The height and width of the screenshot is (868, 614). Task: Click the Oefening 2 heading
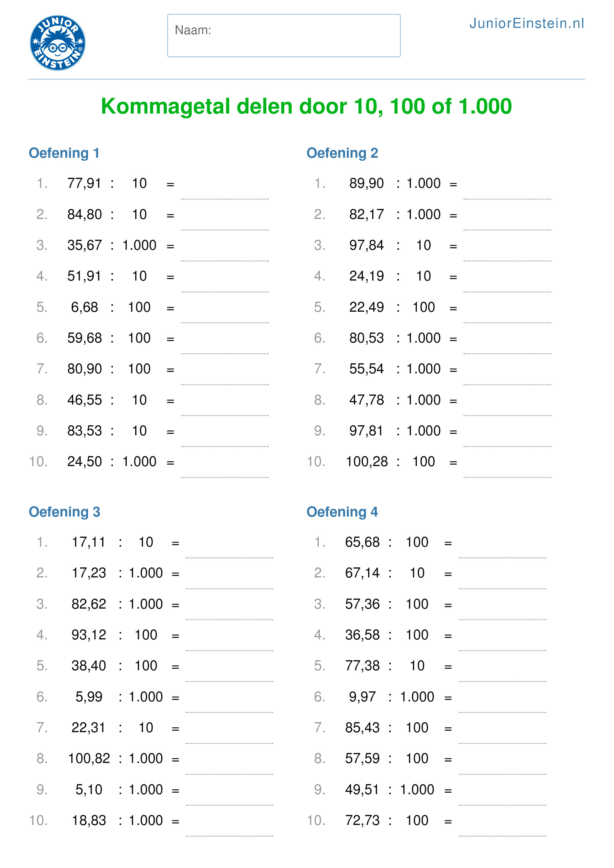click(x=342, y=153)
